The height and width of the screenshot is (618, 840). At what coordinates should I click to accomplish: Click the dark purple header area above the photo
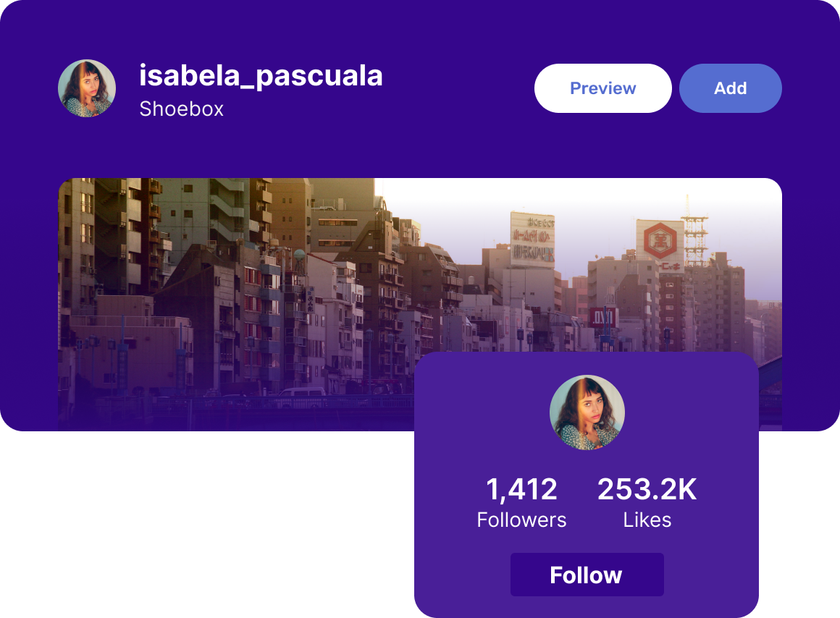(x=418, y=32)
